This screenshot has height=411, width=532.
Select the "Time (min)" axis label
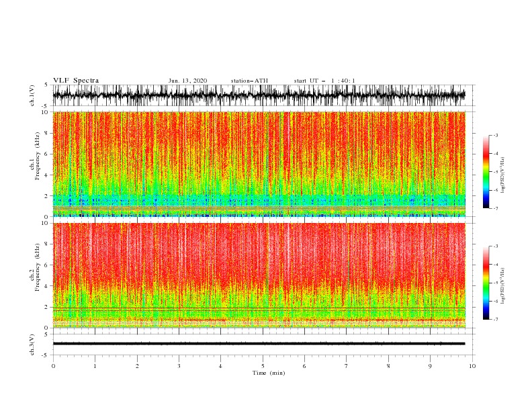point(269,373)
